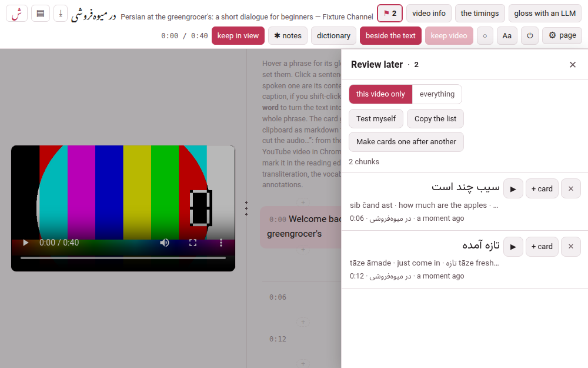This screenshot has height=368, width=588.
Task: Remove the سیب چند است chunk from the list
Action: tap(571, 188)
